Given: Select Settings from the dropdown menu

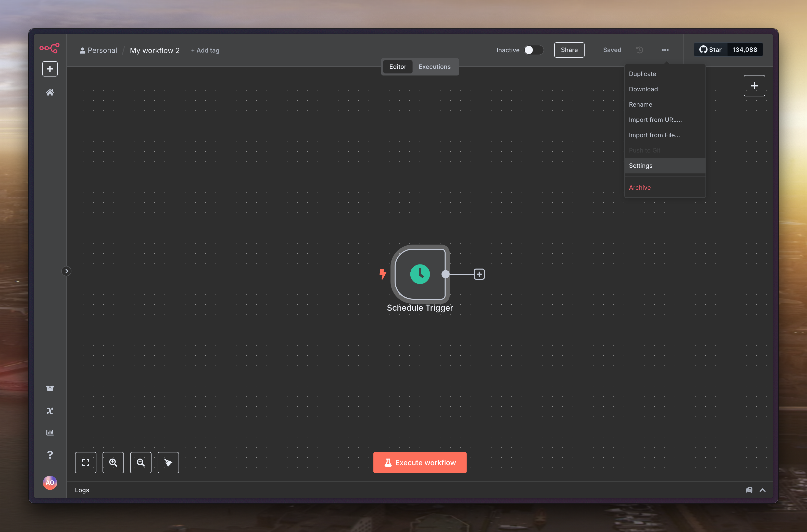Looking at the screenshot, I should 640,166.
